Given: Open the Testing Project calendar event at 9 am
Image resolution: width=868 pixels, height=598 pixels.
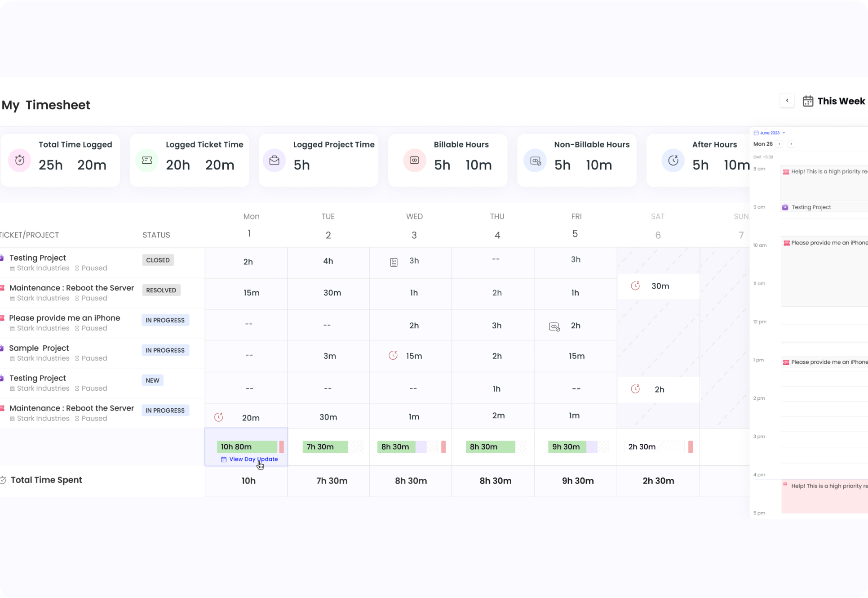Looking at the screenshot, I should tap(811, 207).
